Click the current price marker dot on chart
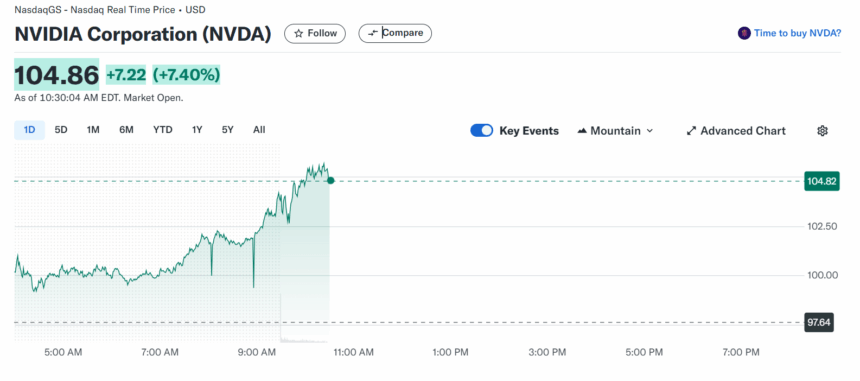860x381 pixels. tap(331, 180)
